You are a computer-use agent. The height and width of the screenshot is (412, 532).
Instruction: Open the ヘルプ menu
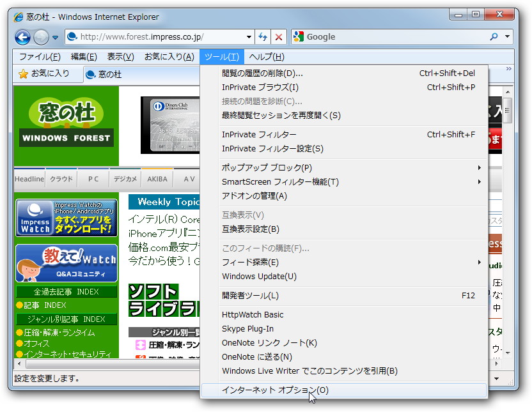point(266,57)
